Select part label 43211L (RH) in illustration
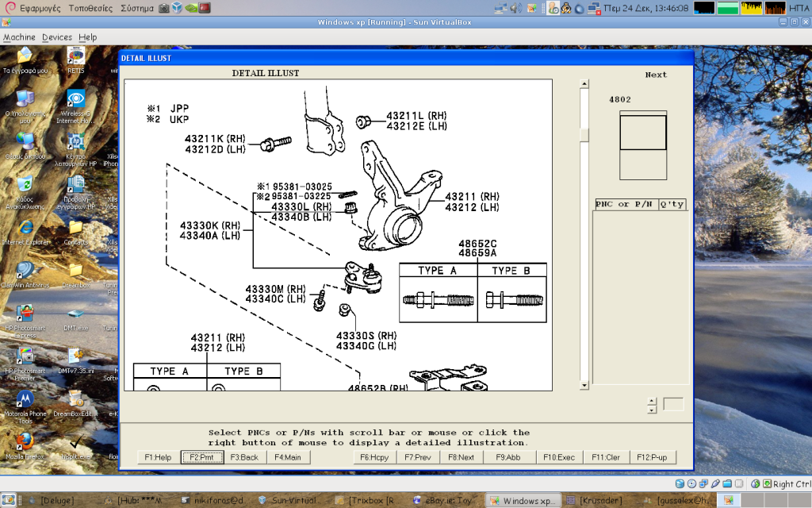Image resolution: width=812 pixels, height=508 pixels. click(x=416, y=116)
